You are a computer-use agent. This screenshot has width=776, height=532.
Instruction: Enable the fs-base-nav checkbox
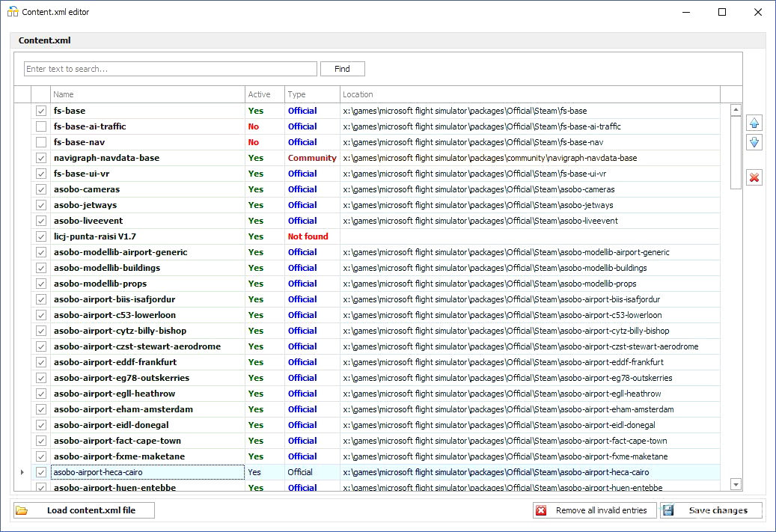(41, 142)
